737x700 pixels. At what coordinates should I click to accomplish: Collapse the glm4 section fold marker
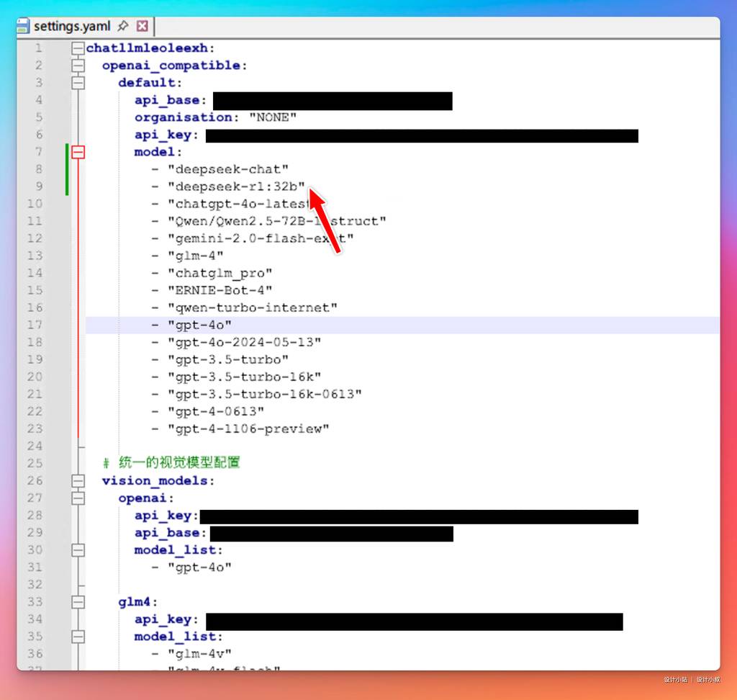78,601
